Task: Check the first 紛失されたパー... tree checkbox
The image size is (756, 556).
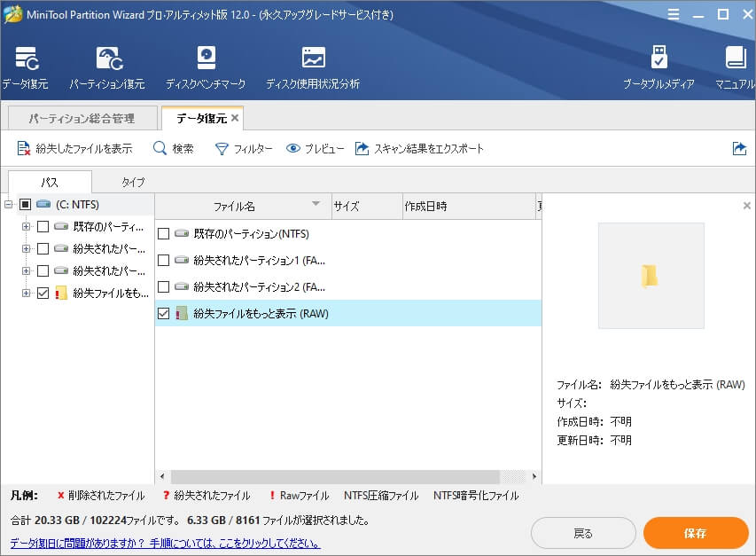Action: coord(43,248)
